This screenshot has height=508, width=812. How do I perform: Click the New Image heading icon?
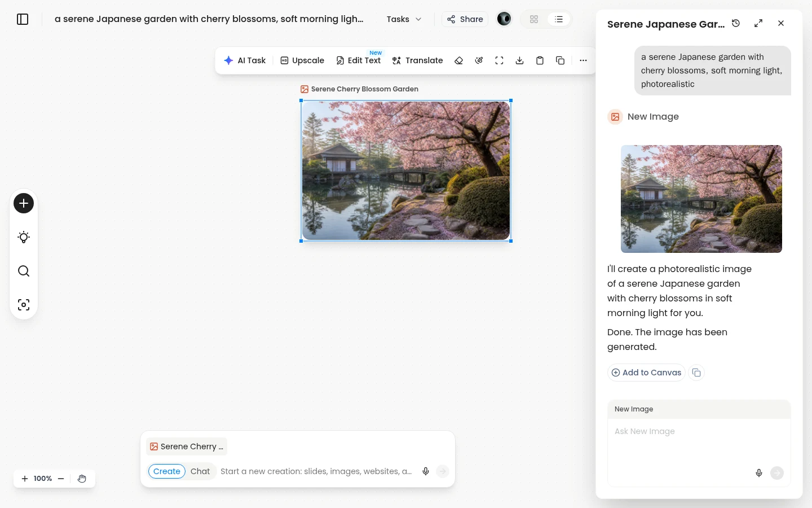tap(615, 117)
